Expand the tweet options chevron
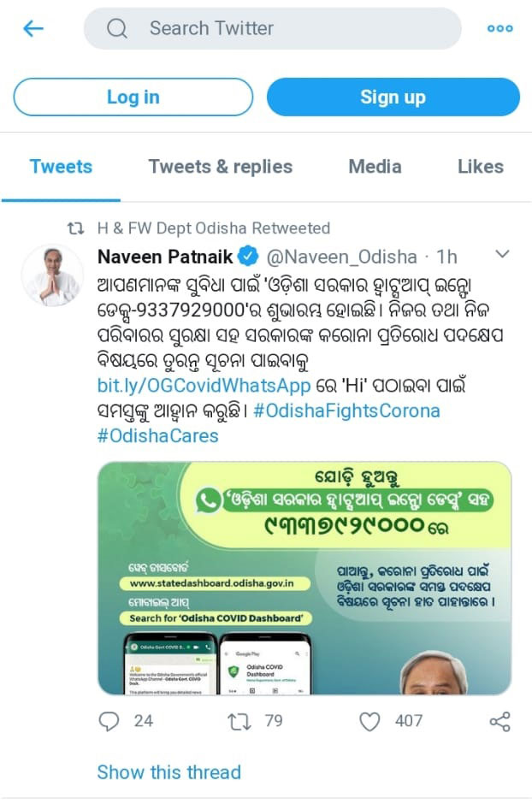 pos(502,254)
